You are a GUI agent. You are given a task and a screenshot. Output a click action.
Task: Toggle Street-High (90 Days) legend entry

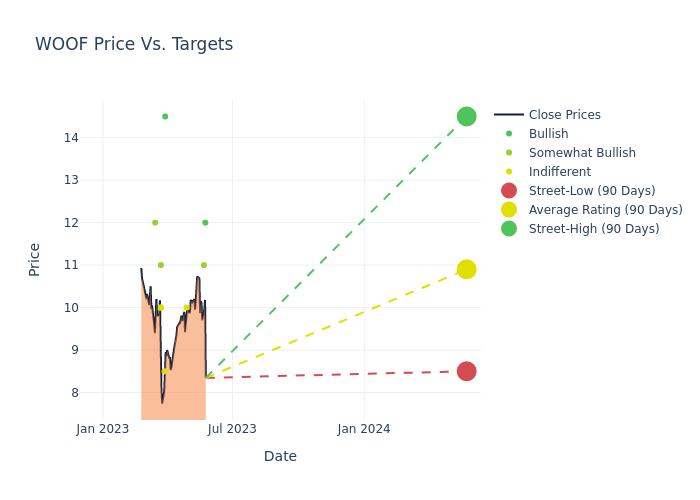(x=593, y=229)
